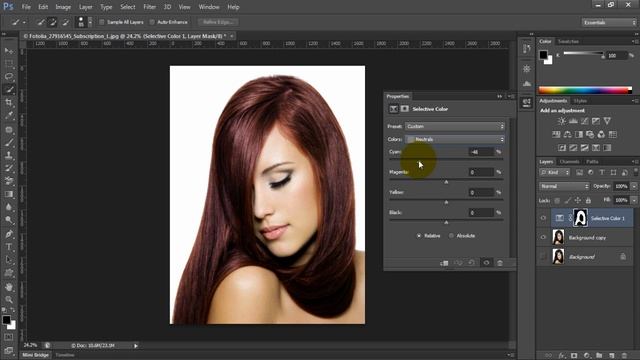Image resolution: width=640 pixels, height=360 pixels.
Task: Select the Pen tool
Action: [x=9, y=234]
